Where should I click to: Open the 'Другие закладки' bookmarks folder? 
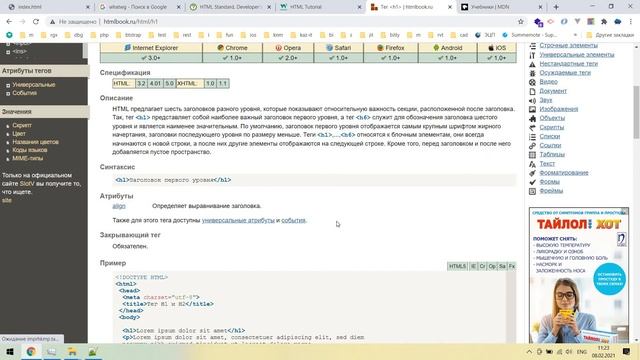point(611,35)
